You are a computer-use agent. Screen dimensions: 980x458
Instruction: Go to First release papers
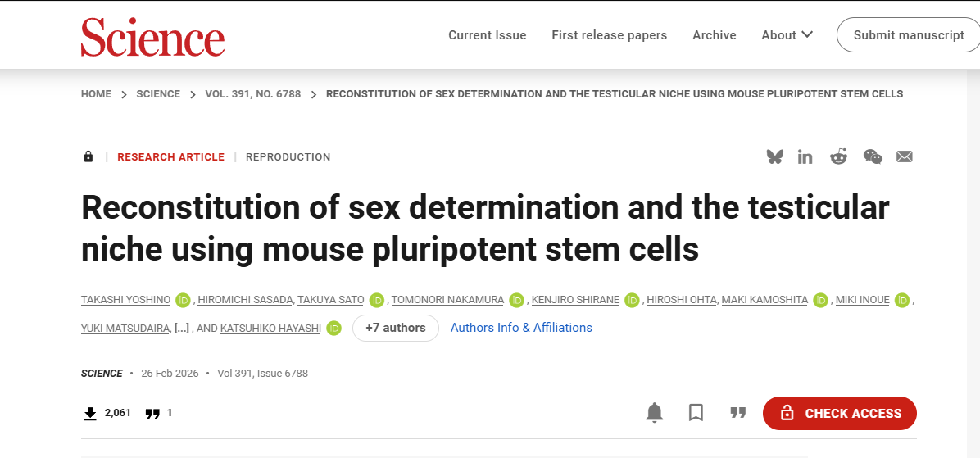pyautogui.click(x=609, y=35)
